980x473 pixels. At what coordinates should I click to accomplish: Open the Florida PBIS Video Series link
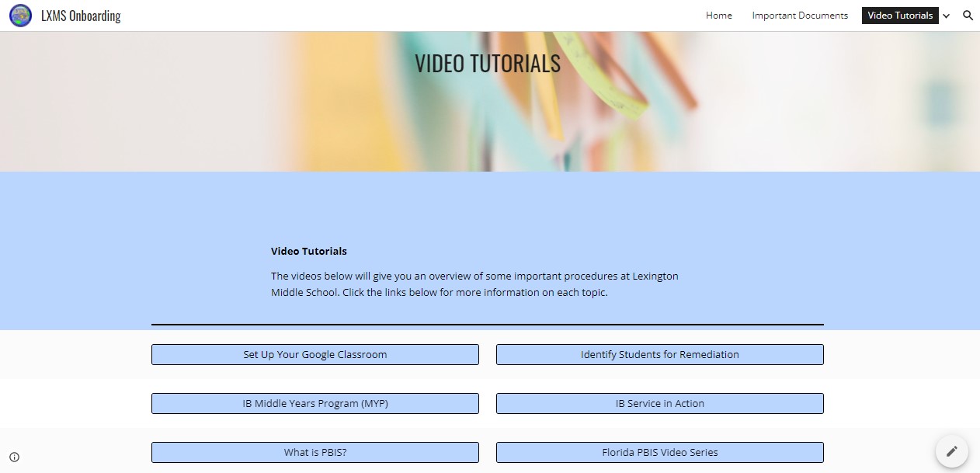(659, 453)
